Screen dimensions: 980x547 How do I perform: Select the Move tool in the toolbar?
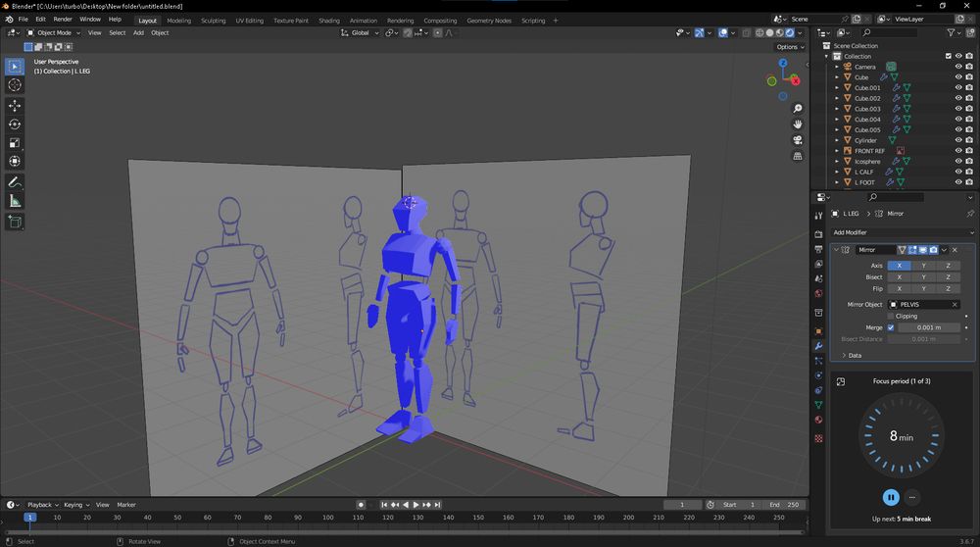(15, 106)
